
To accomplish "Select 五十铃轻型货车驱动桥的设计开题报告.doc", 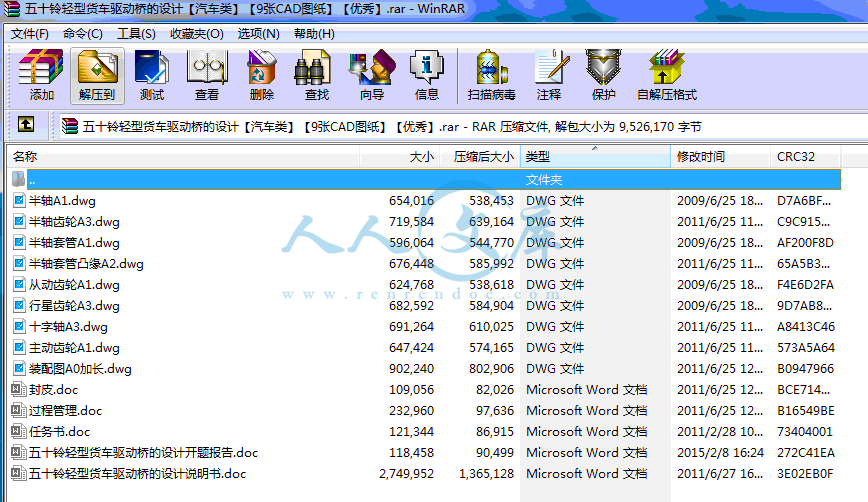I will [143, 453].
